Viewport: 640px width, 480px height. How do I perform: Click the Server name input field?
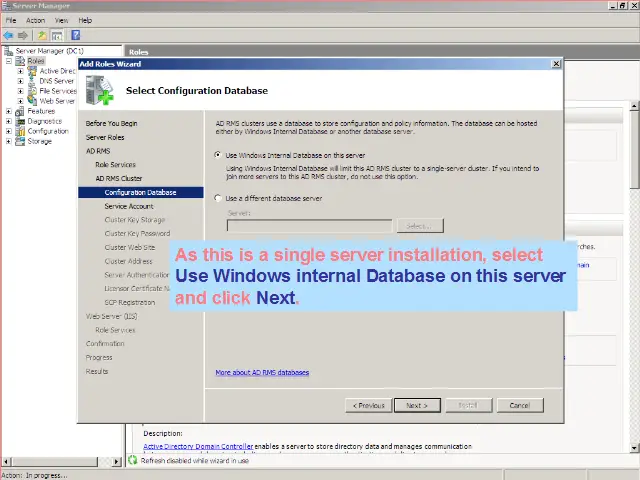click(x=309, y=226)
